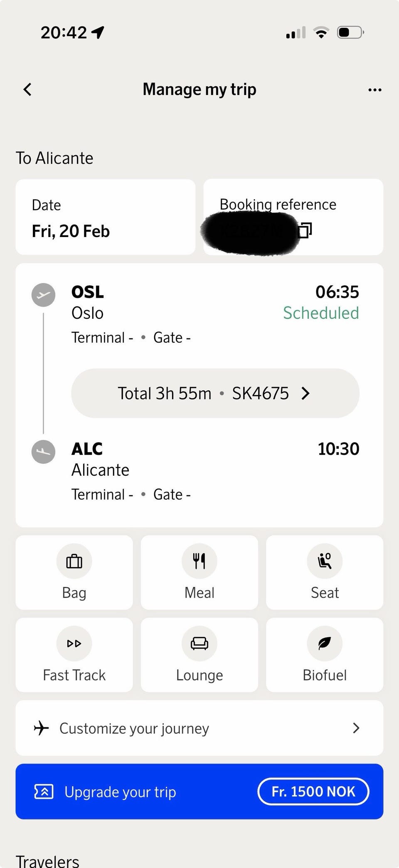Image resolution: width=399 pixels, height=868 pixels.
Task: Tap the ALC arrival airplane icon
Action: pos(43,452)
